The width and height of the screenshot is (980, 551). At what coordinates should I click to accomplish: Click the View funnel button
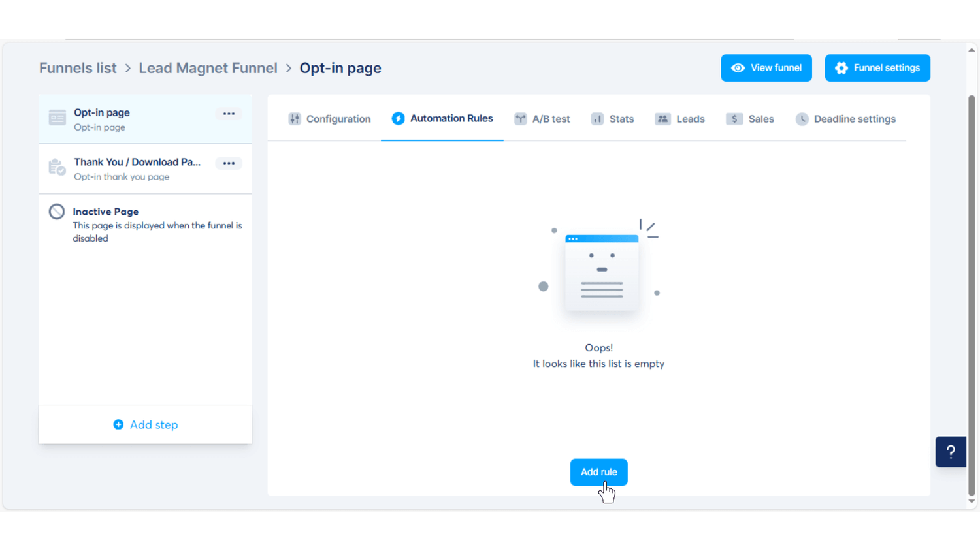click(766, 68)
